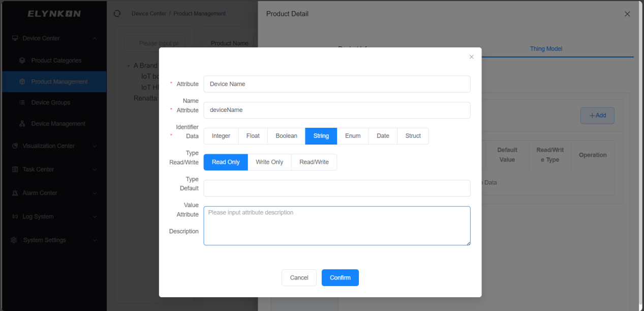The image size is (644, 311).
Task: Click the +Add button
Action: [x=597, y=116]
